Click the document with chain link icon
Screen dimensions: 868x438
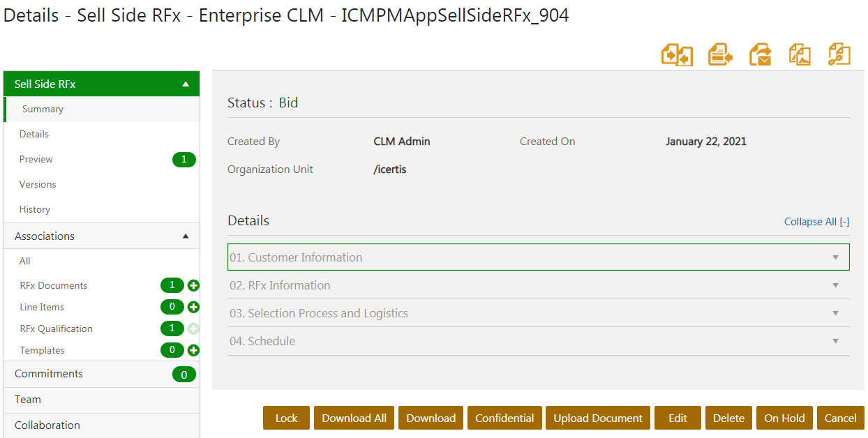[839, 54]
